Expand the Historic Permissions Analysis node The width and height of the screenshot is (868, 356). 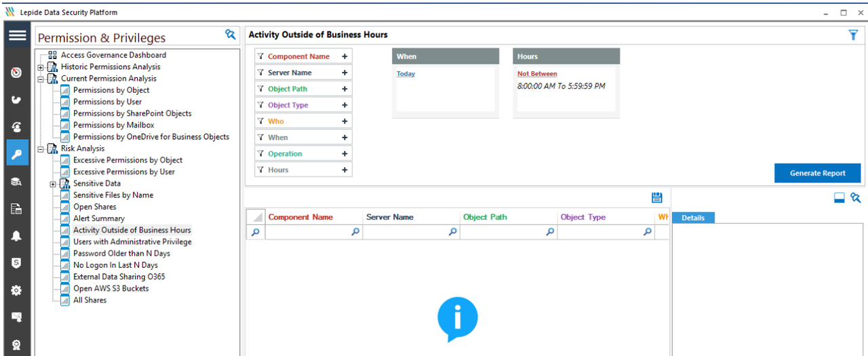[41, 67]
